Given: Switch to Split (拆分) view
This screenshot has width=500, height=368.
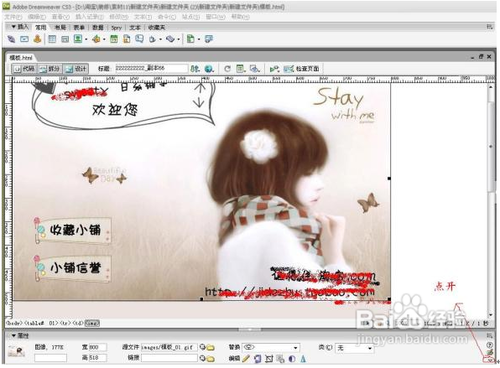Looking at the screenshot, I should point(49,69).
